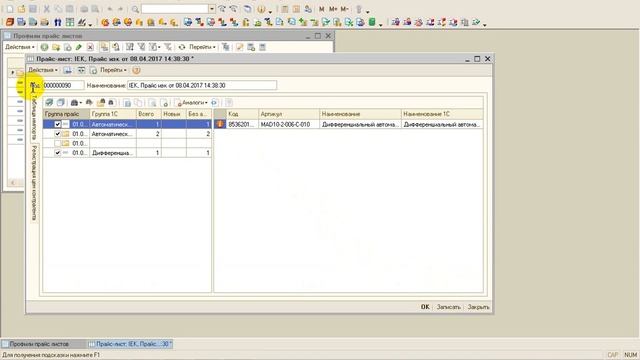Screen dimensions: 640x360
Task: Click the green grid table icon in second toolbar row
Action: click(x=70, y=22)
